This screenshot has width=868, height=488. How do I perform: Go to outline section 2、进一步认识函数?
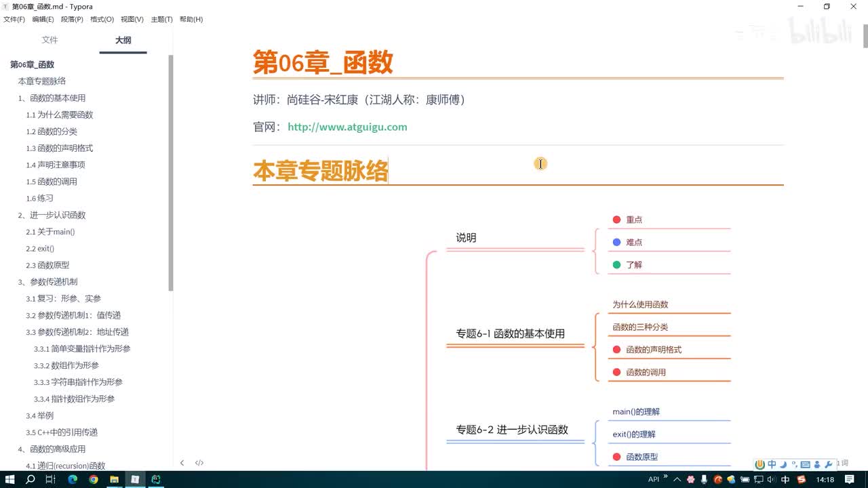pyautogui.click(x=52, y=215)
